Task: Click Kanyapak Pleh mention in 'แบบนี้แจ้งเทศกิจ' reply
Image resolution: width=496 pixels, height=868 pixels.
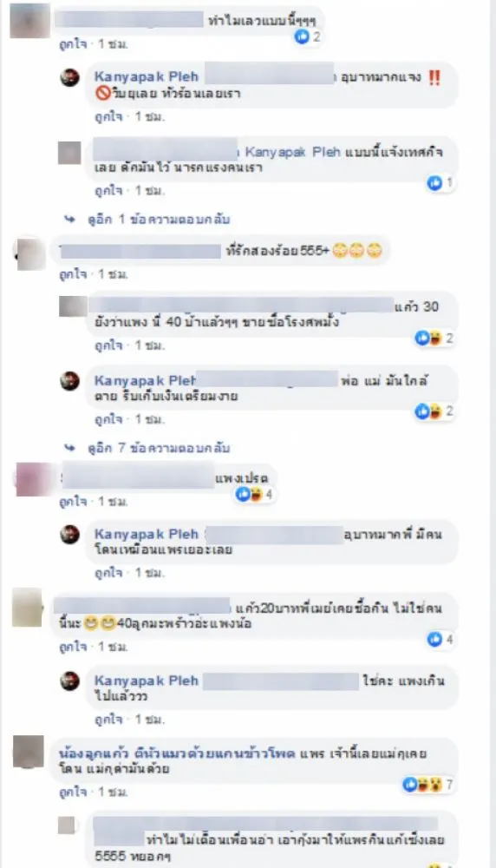Action: pyautogui.click(x=292, y=152)
